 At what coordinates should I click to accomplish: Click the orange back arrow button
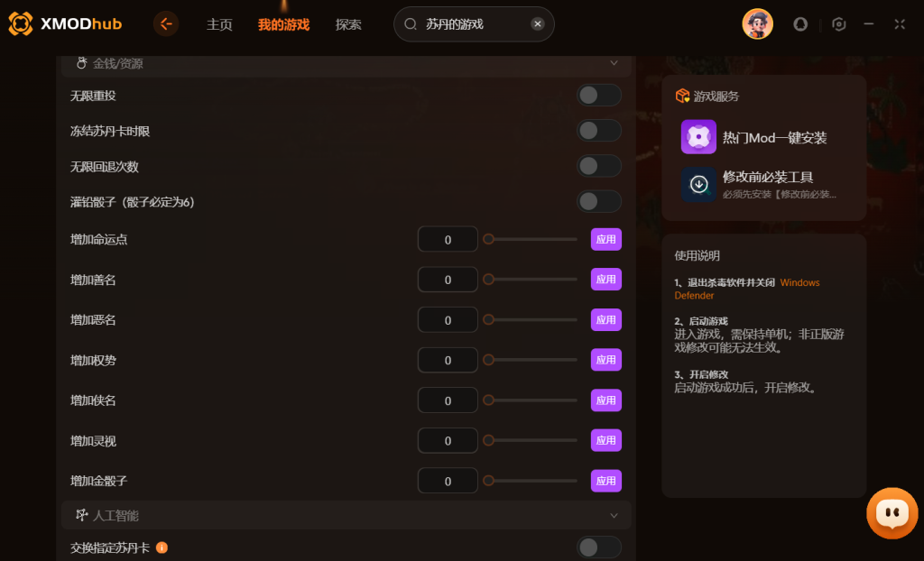click(166, 24)
